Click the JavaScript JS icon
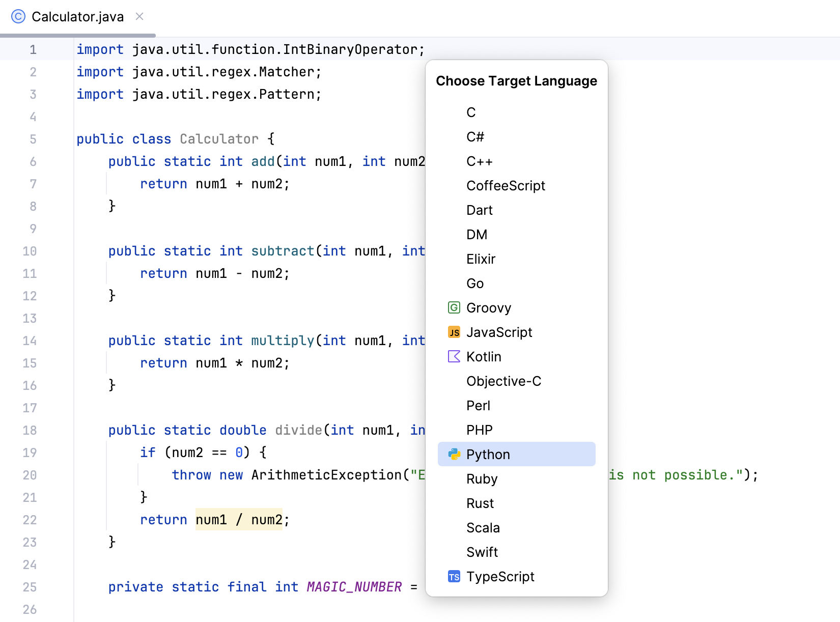 pos(454,332)
